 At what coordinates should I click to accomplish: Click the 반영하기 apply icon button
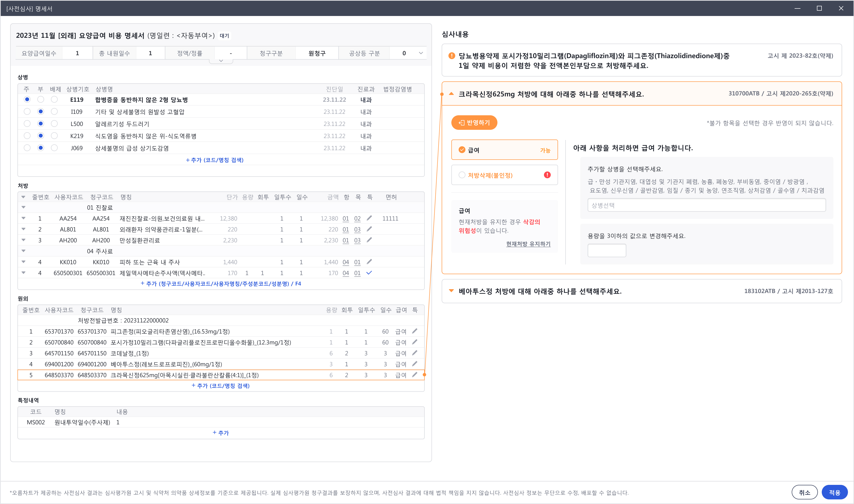pos(474,123)
